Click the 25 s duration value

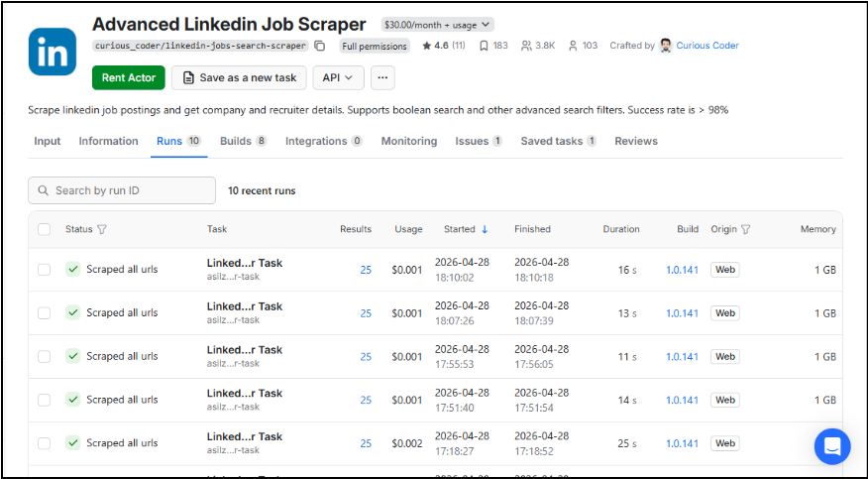pos(627,443)
